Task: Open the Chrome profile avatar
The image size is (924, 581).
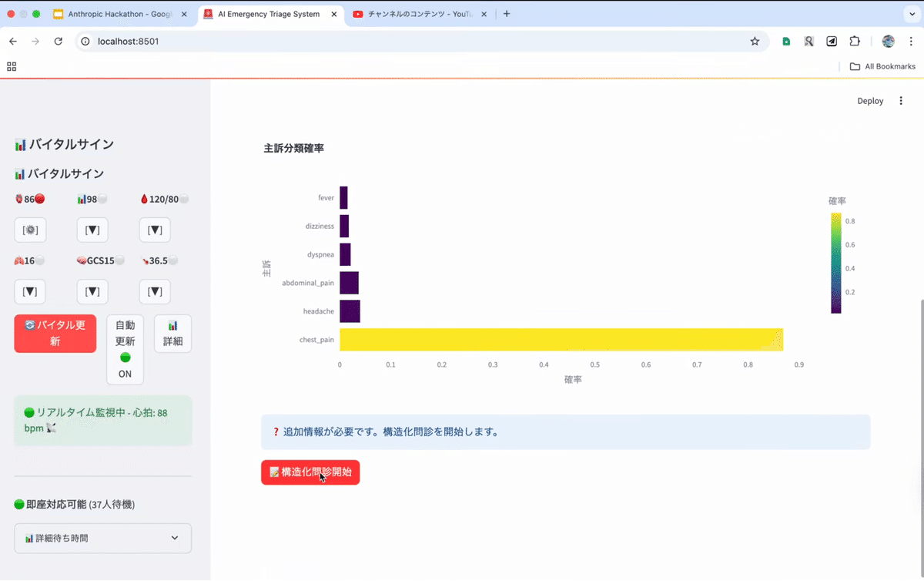Action: tap(888, 42)
